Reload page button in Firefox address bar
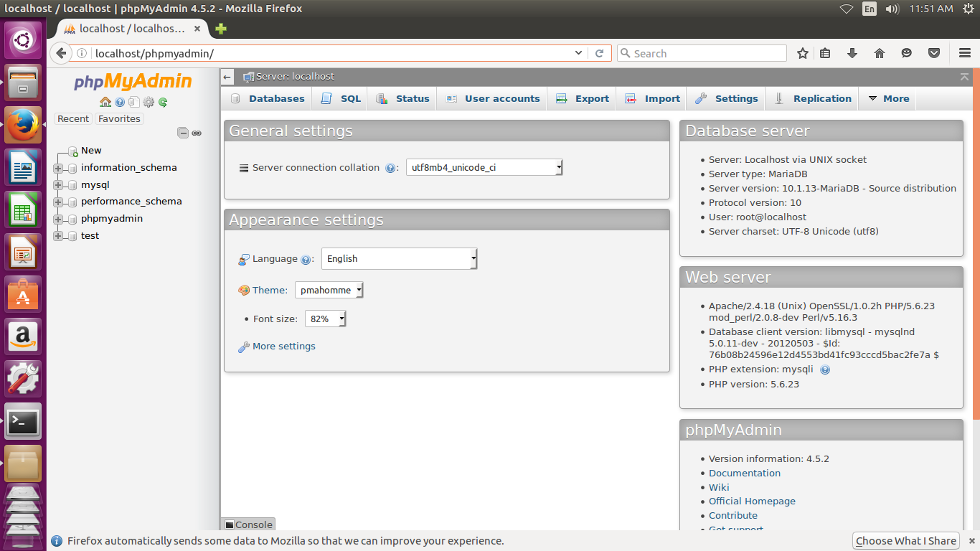 click(x=600, y=53)
